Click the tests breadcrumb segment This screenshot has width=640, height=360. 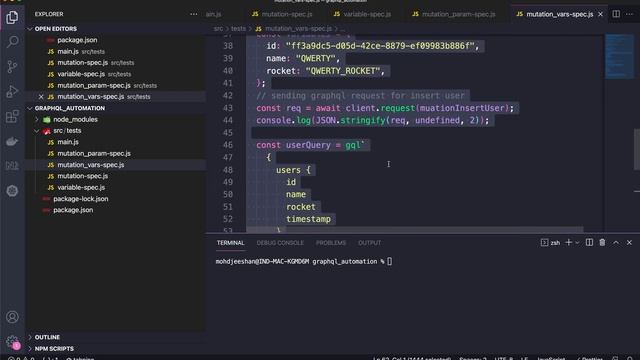tap(238, 29)
